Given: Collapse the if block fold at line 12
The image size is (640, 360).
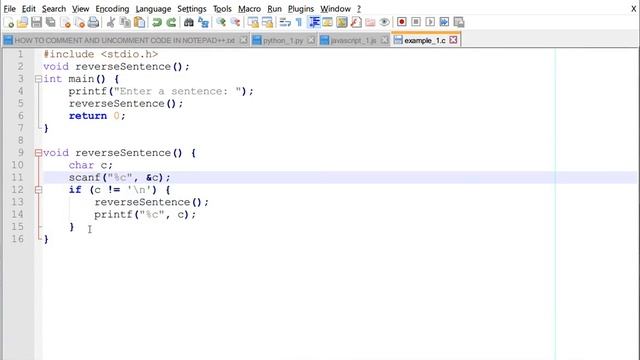Looking at the screenshot, I should point(38,190).
